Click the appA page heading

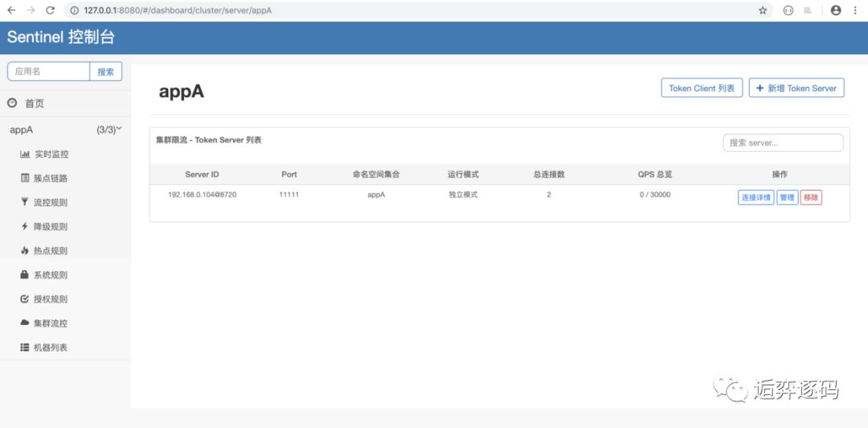pos(182,92)
